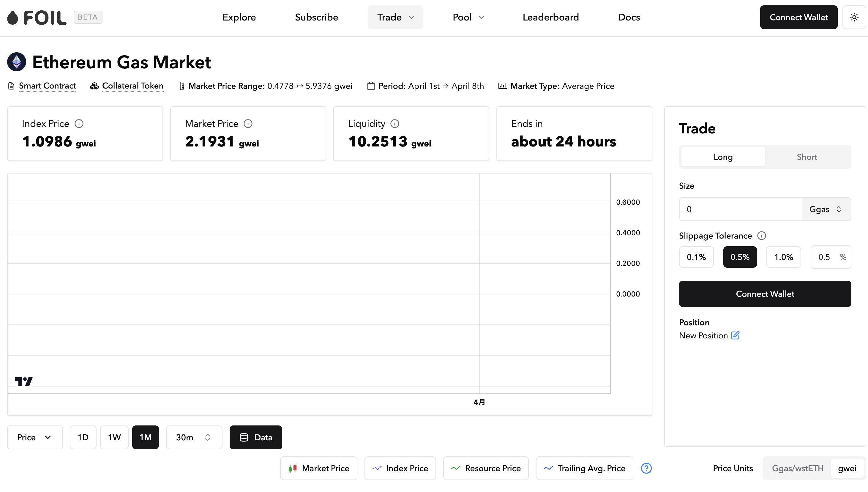Expand the Pool nav dropdown
Image resolution: width=868 pixels, height=492 pixels.
click(x=468, y=17)
